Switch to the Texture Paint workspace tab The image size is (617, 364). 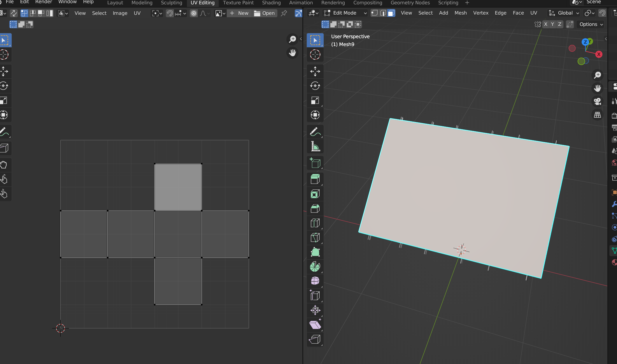coord(238,3)
